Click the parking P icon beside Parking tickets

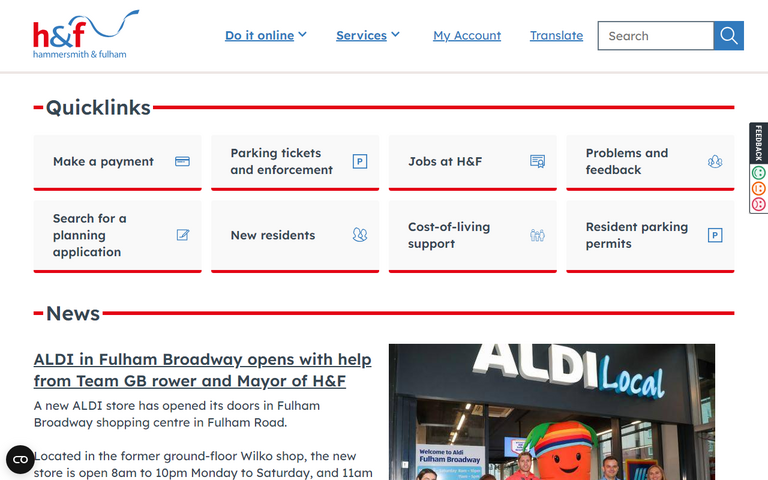tap(360, 161)
